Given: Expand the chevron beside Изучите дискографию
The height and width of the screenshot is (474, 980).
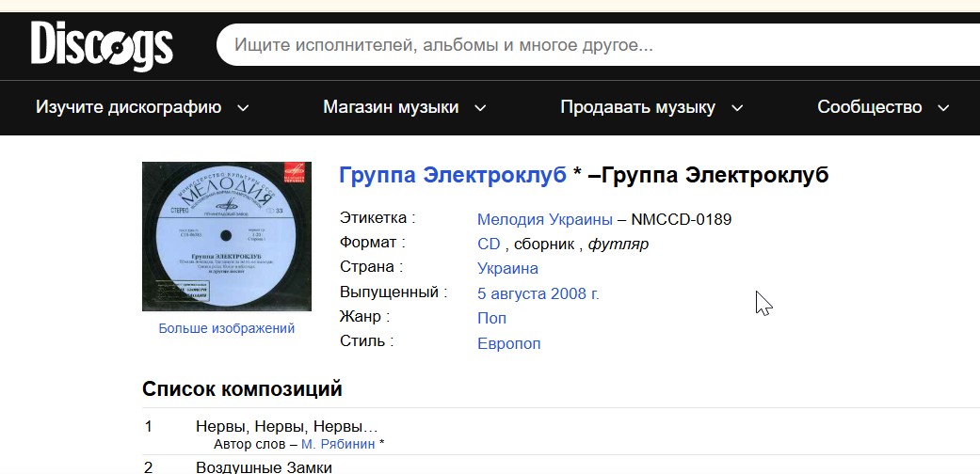Looking at the screenshot, I should point(243,108).
